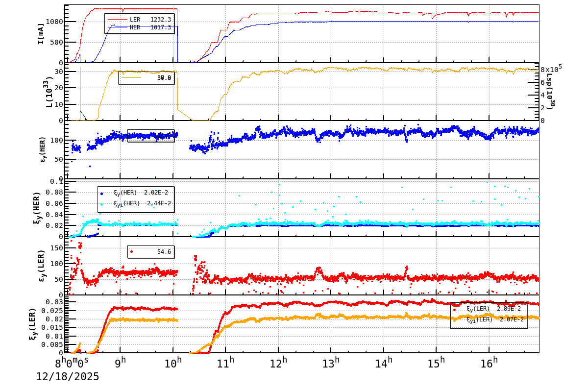Select the cyan ξy1(HER) legend dot
The width and height of the screenshot is (588, 391).
tap(102, 205)
